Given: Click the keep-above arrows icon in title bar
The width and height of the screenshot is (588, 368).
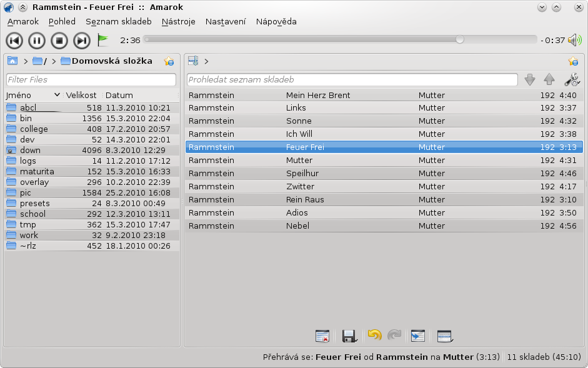Looking at the screenshot, I should tap(23, 7).
